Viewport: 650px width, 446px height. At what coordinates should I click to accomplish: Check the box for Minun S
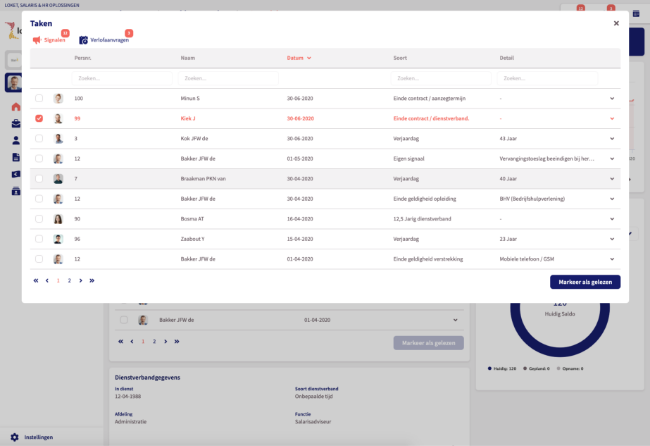click(x=39, y=98)
